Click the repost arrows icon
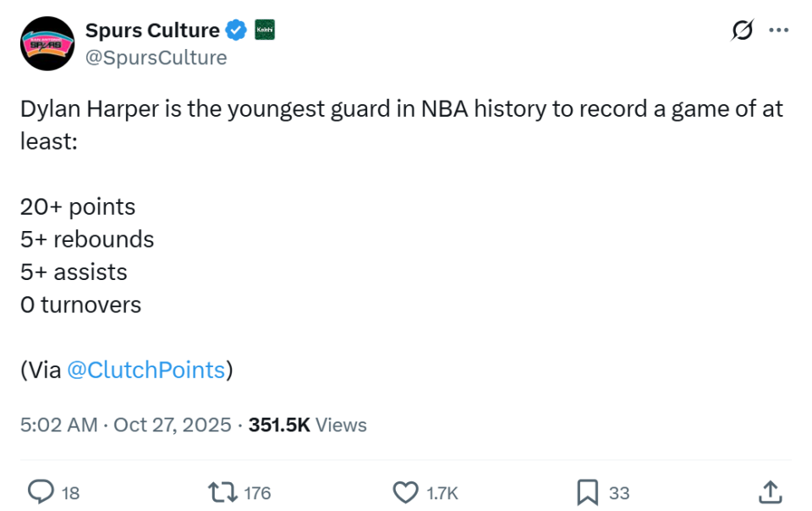Viewport: 812px width, 511px height. tap(222, 492)
